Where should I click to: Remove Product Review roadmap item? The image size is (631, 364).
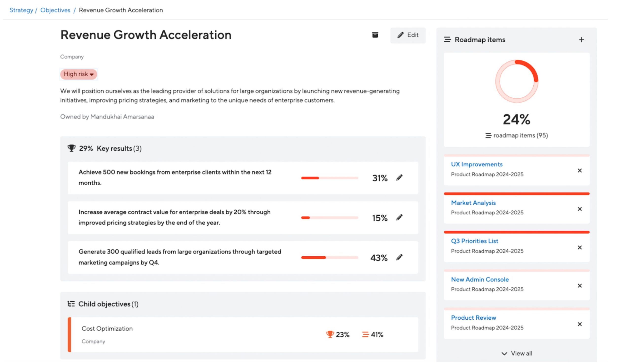579,324
